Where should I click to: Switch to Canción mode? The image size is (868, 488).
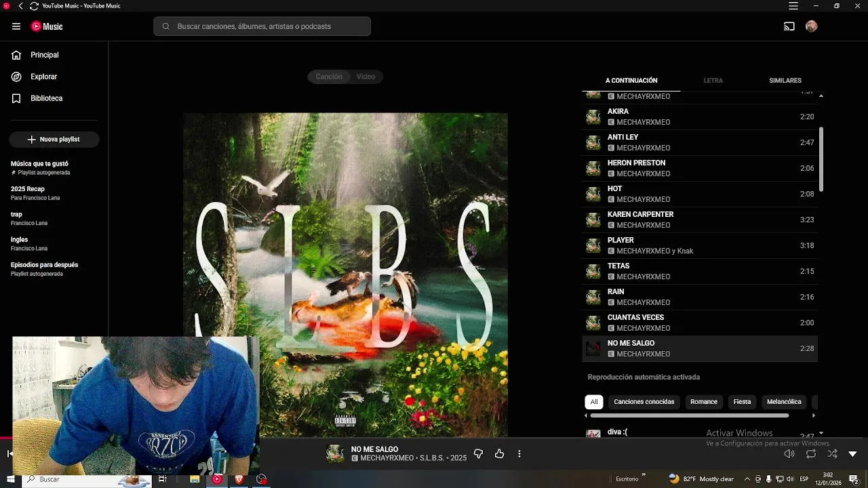[x=329, y=77]
